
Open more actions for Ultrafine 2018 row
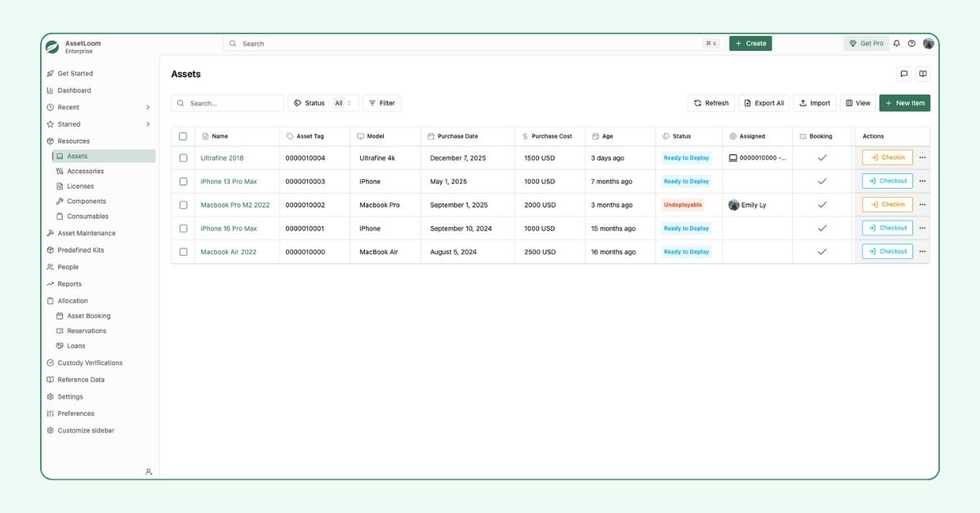tap(922, 158)
